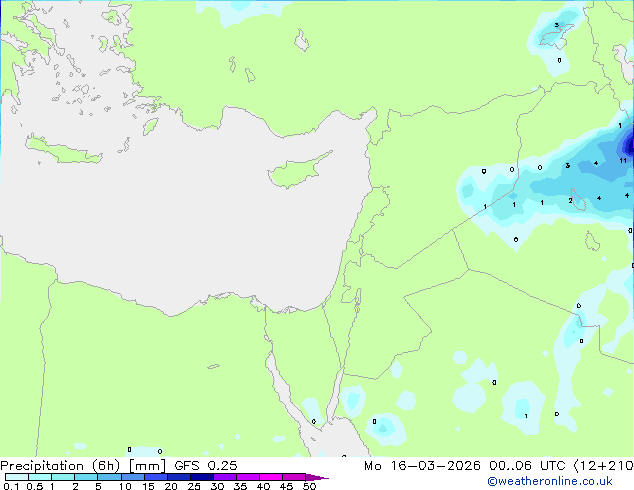This screenshot has height=490, width=634.
Task: Pick the 35–40 mm legend swatch
Action: pyautogui.click(x=248, y=477)
